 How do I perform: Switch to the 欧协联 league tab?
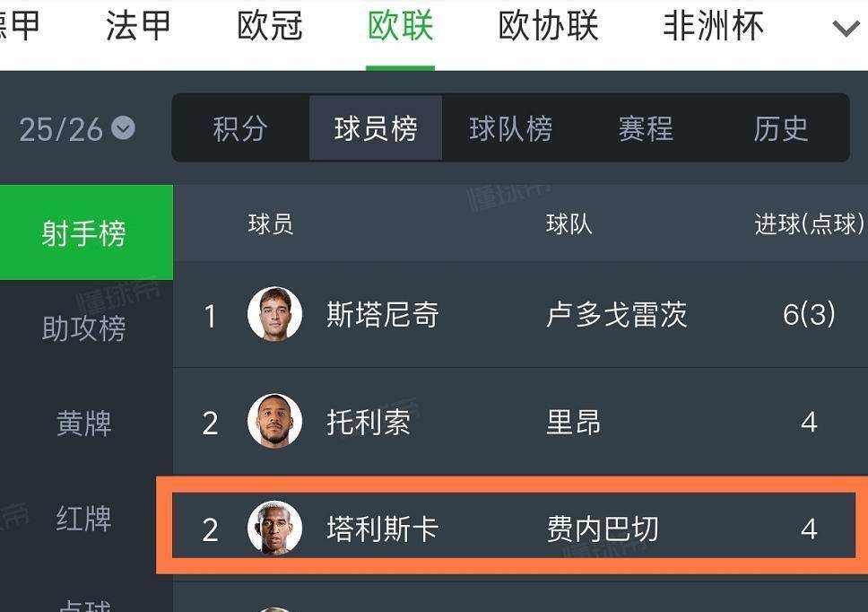tap(548, 26)
